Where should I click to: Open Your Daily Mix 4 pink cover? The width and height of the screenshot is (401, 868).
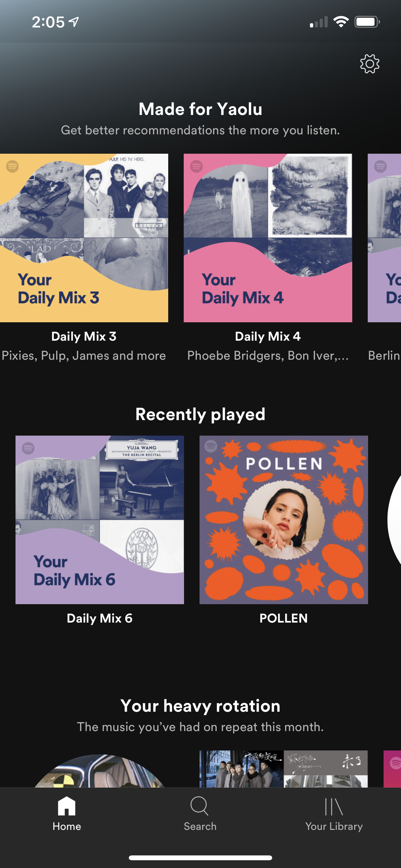click(x=268, y=238)
